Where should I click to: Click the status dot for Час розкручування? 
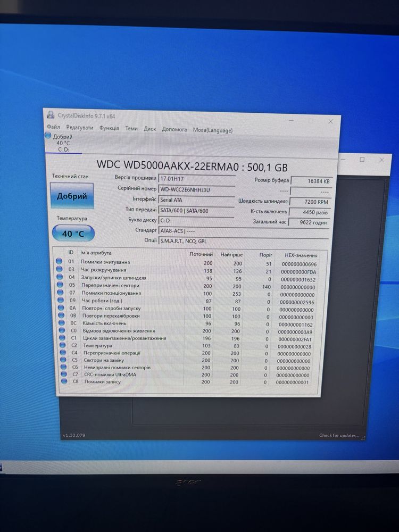[x=60, y=269]
